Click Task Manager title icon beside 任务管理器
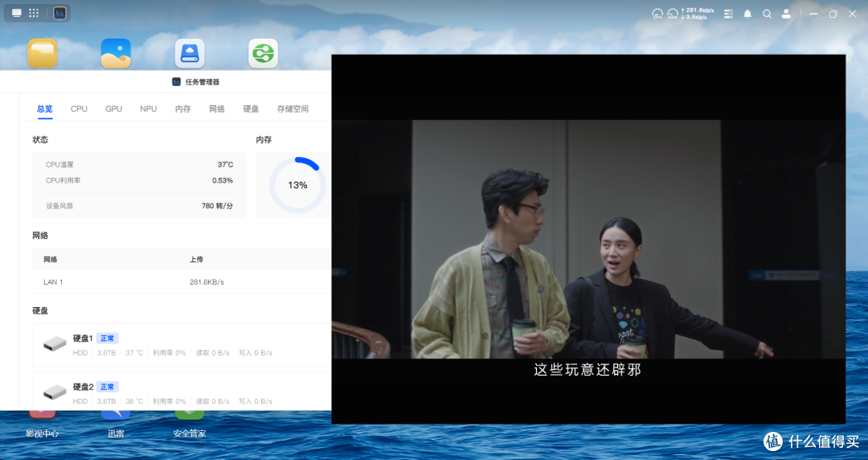 click(x=176, y=81)
